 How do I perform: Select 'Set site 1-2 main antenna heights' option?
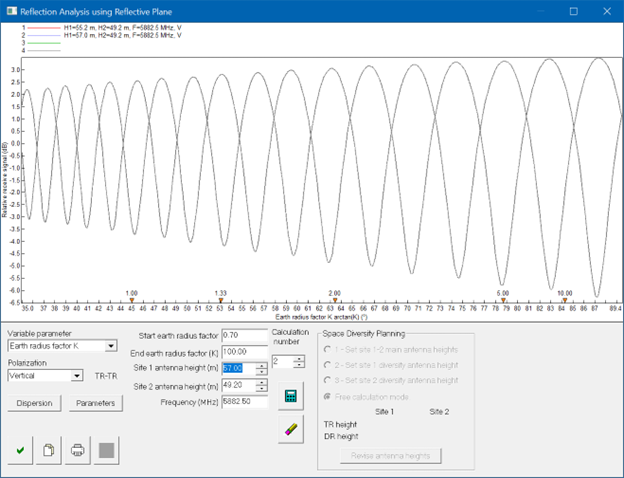326,348
